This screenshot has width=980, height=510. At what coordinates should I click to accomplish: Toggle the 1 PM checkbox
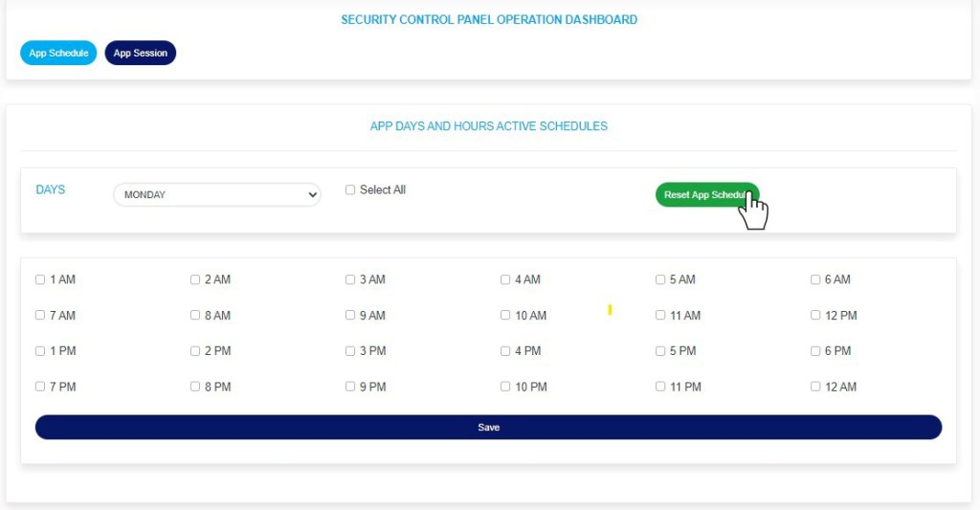[x=40, y=351]
